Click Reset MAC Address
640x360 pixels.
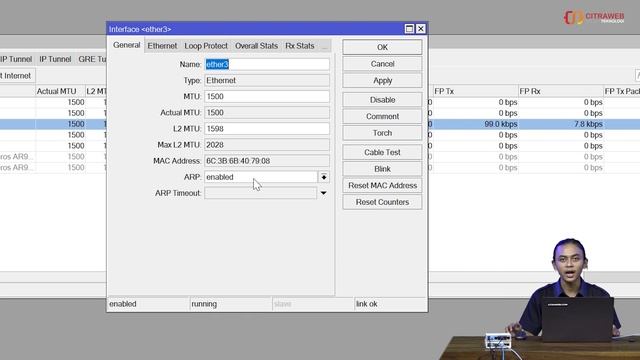point(382,186)
